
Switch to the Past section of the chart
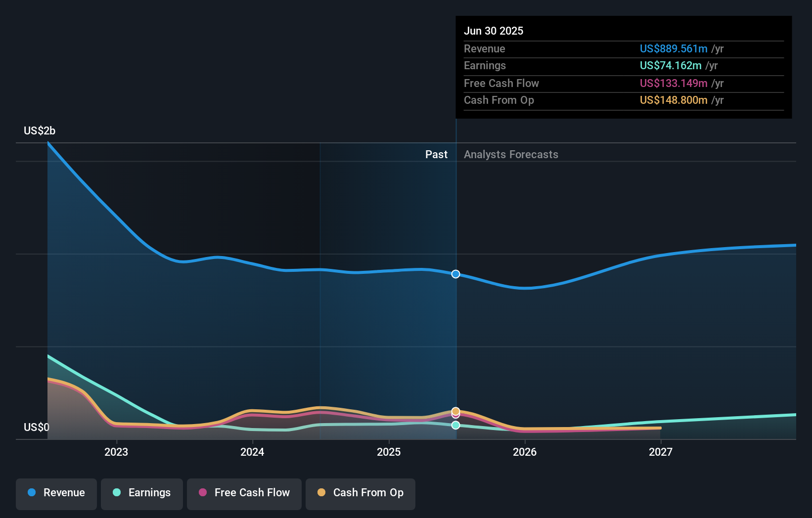436,154
